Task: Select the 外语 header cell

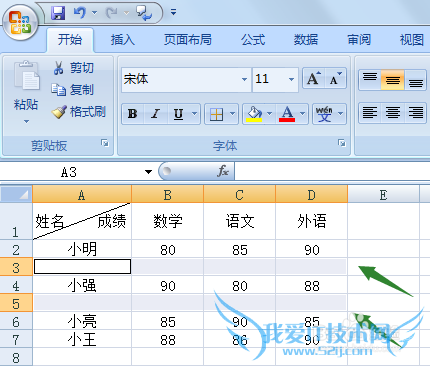Action: click(x=312, y=221)
